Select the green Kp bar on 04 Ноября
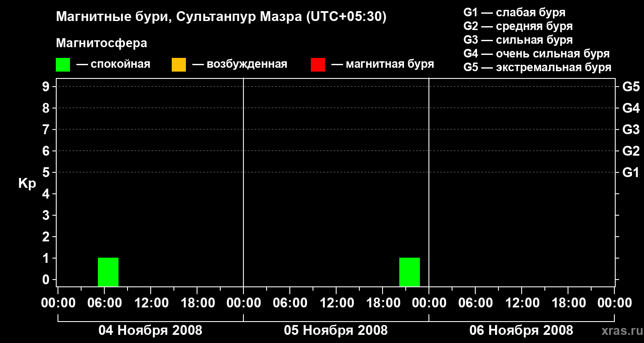The width and height of the screenshot is (644, 343). [x=108, y=272]
